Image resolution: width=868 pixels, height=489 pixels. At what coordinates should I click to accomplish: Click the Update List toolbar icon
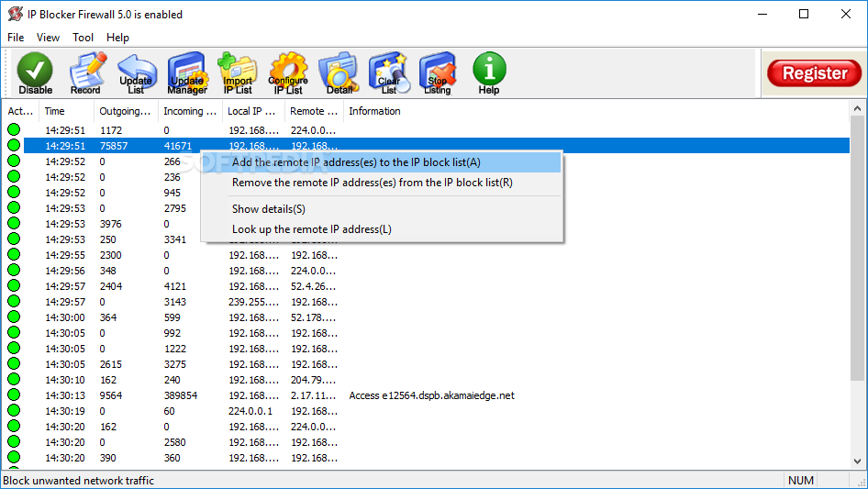tap(136, 73)
